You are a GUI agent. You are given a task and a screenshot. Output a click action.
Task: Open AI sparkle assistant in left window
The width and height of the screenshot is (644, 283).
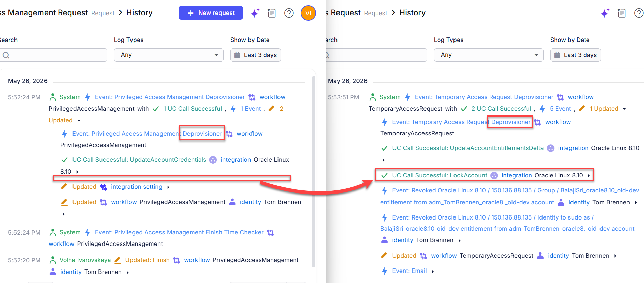(255, 13)
